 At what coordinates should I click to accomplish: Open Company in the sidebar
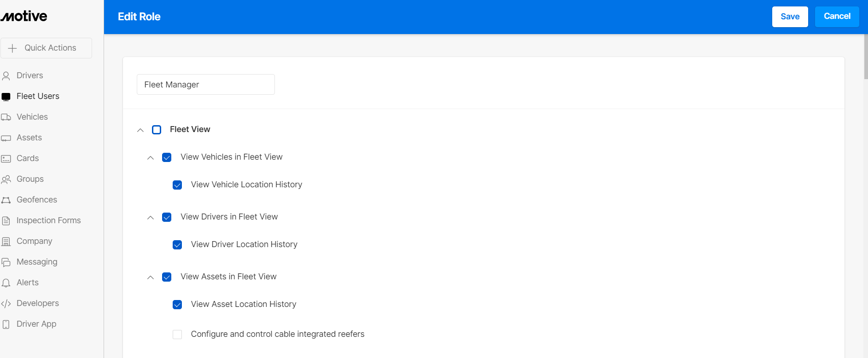pos(35,241)
